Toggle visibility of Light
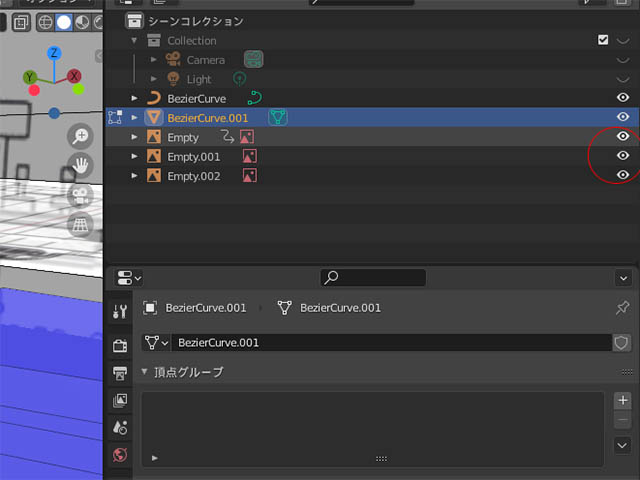640x480 pixels. click(623, 79)
